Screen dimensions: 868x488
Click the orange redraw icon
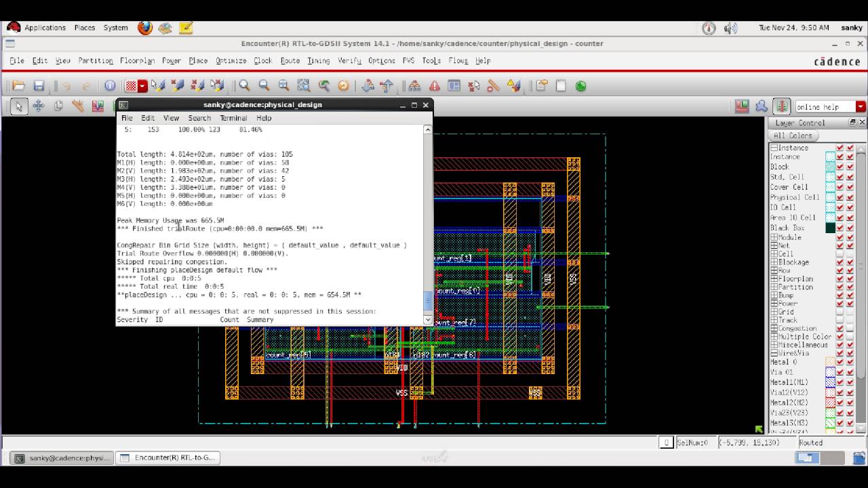343,86
